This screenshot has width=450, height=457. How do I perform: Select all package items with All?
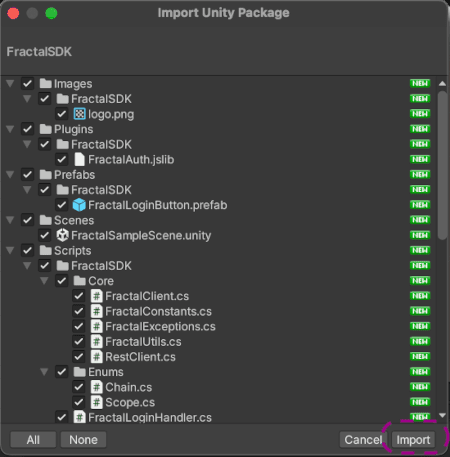pos(33,440)
